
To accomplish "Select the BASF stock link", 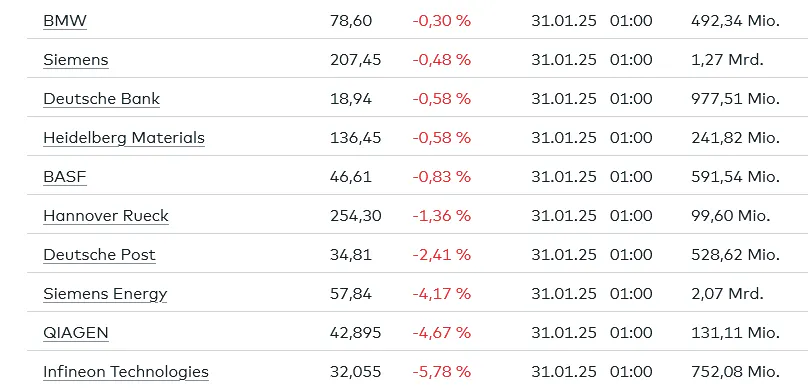I will click(65, 177).
